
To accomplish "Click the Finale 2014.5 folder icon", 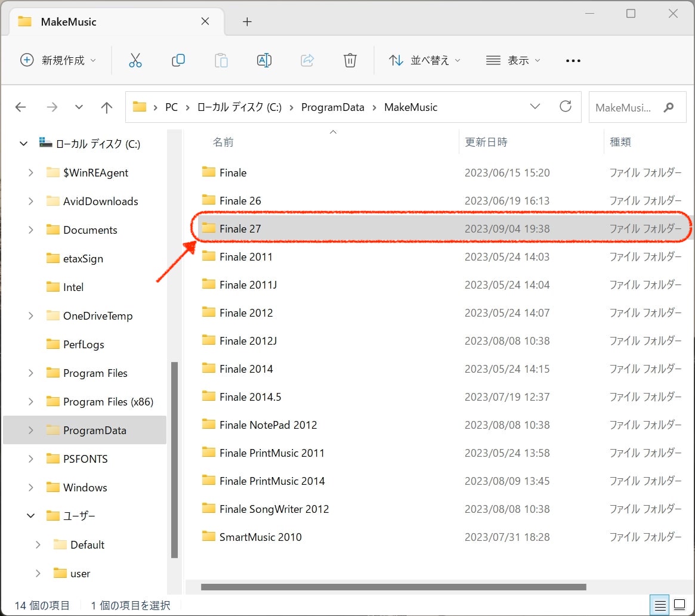I will (x=208, y=396).
